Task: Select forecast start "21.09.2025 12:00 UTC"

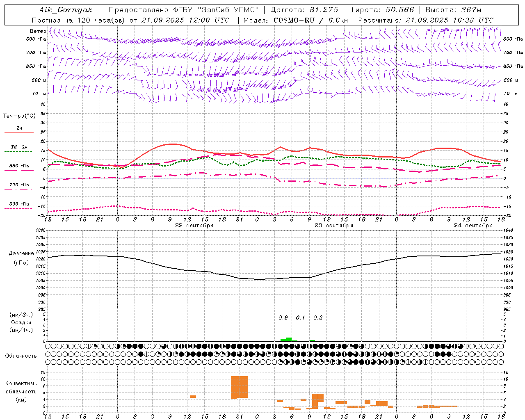Action: click(x=185, y=20)
